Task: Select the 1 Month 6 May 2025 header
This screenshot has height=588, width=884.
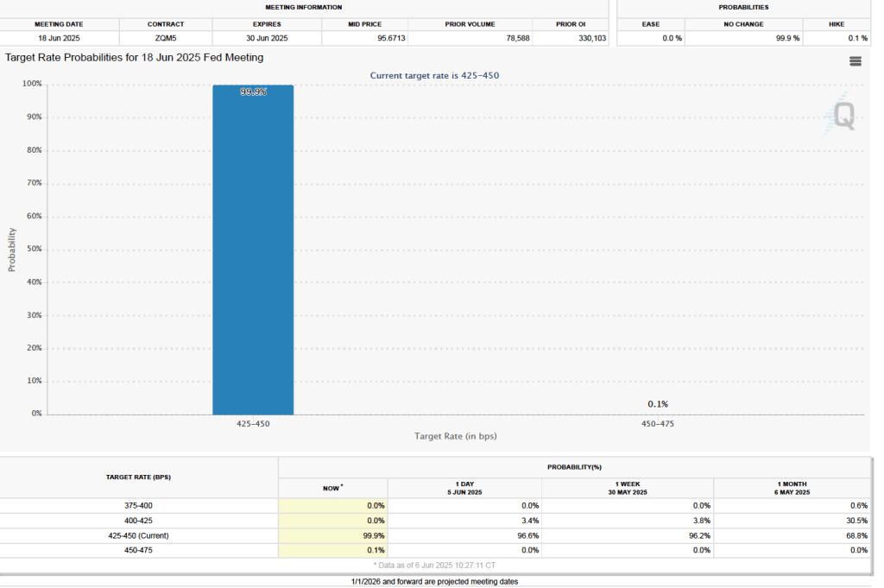Action: point(791,489)
